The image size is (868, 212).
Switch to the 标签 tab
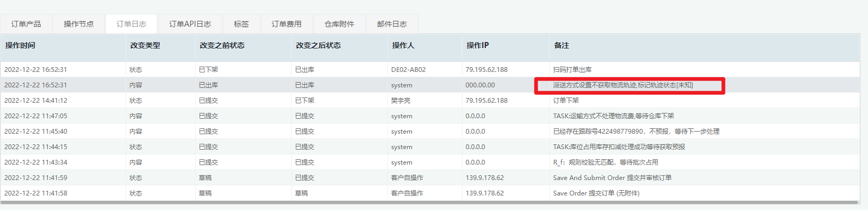[241, 24]
